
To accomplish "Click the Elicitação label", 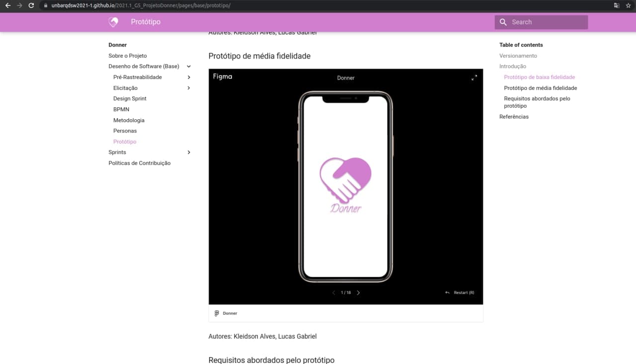I will pos(125,88).
